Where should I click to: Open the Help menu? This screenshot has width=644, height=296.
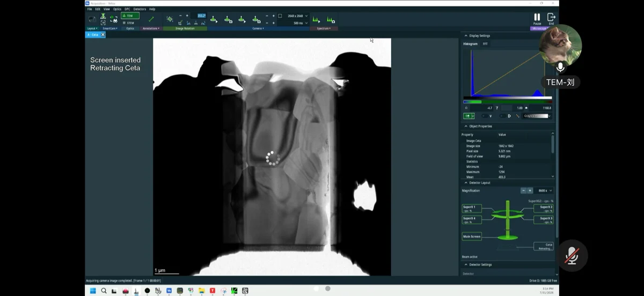pos(152,9)
